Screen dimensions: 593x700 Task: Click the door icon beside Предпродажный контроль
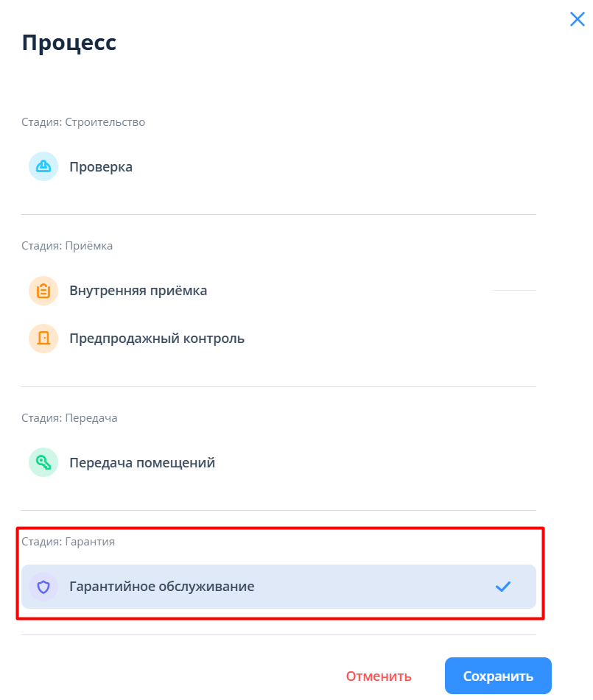(x=43, y=339)
